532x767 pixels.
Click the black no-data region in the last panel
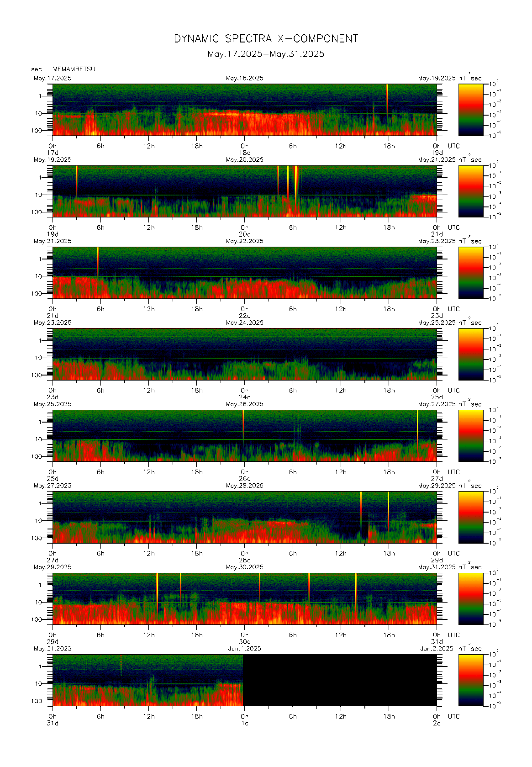[340, 680]
